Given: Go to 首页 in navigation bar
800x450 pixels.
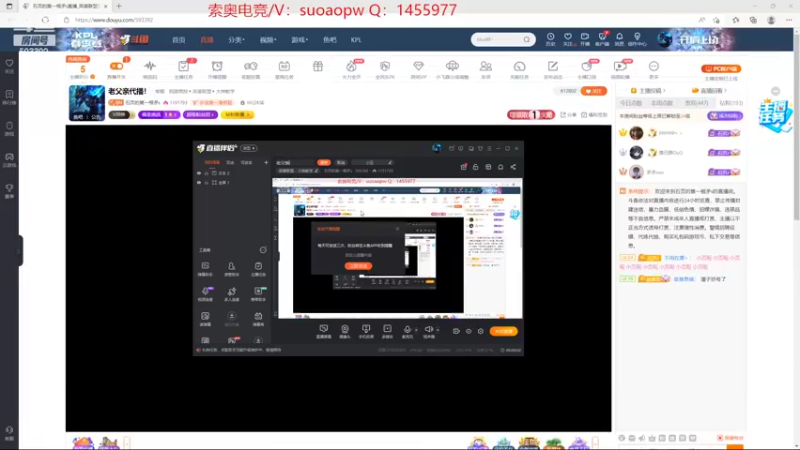Looking at the screenshot, I should 179,40.
